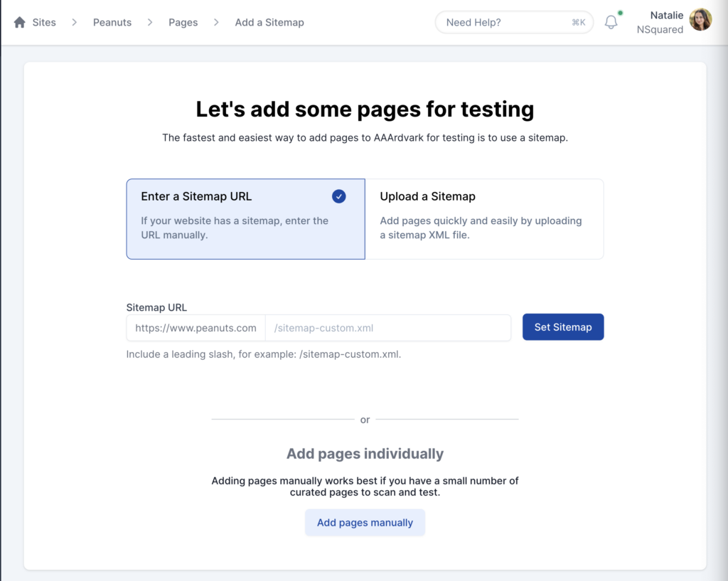Viewport: 728px width, 581px height.
Task: Focus the Sitemap URL path field
Action: [387, 328]
